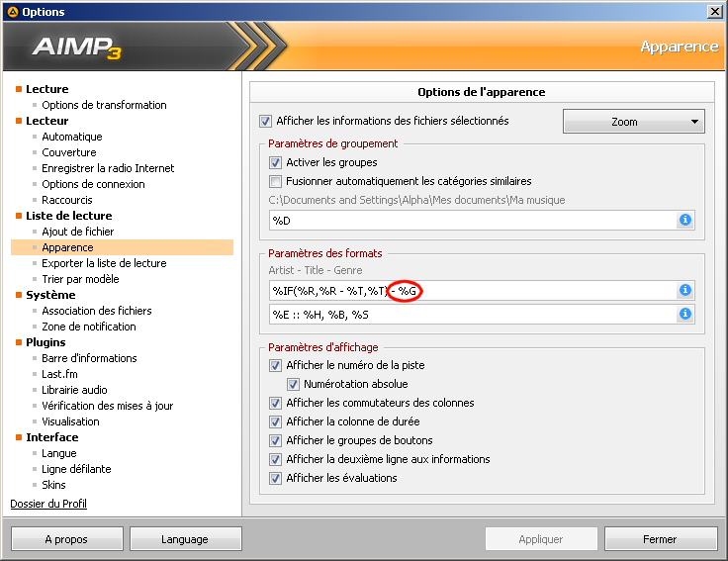728x561 pixels.
Task: Click the Language button
Action: click(x=185, y=539)
